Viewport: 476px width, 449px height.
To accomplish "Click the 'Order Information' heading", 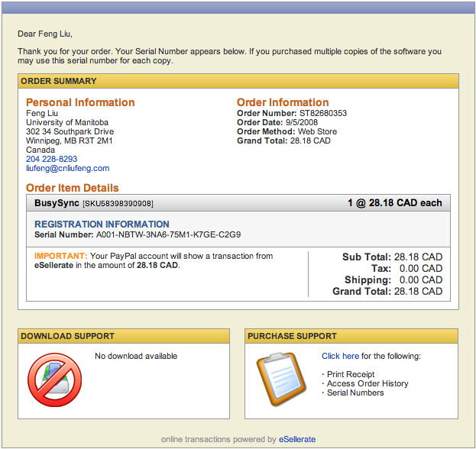I will point(283,102).
